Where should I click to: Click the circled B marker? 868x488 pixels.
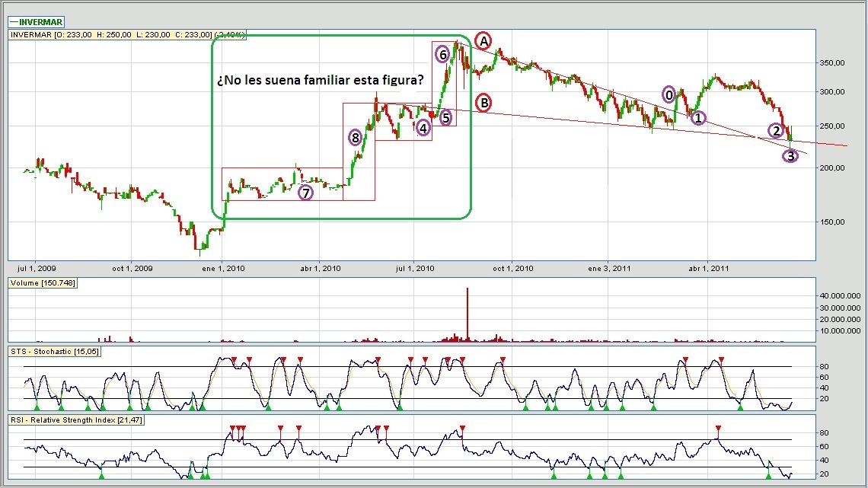(x=483, y=103)
